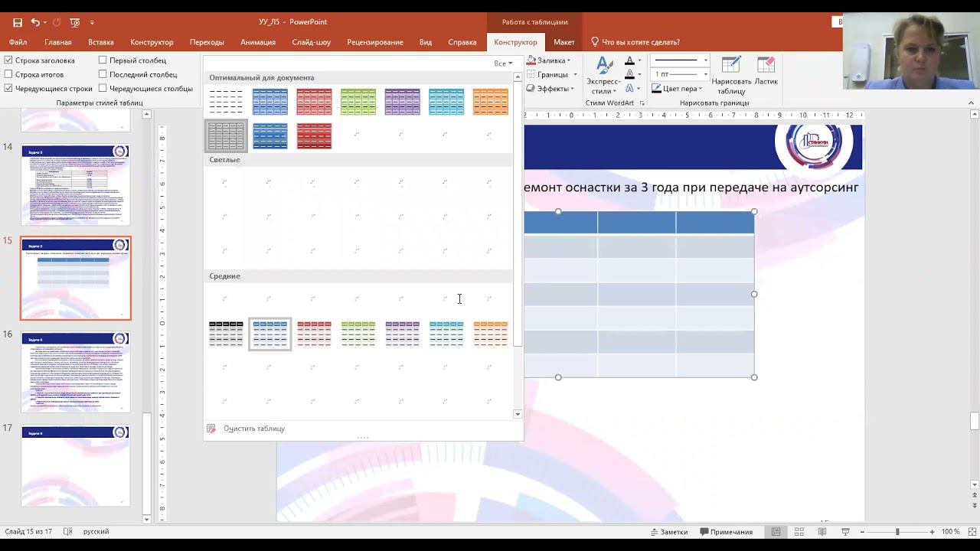Start slideshow from beginning icon
The width and height of the screenshot is (980, 551).
[74, 22]
